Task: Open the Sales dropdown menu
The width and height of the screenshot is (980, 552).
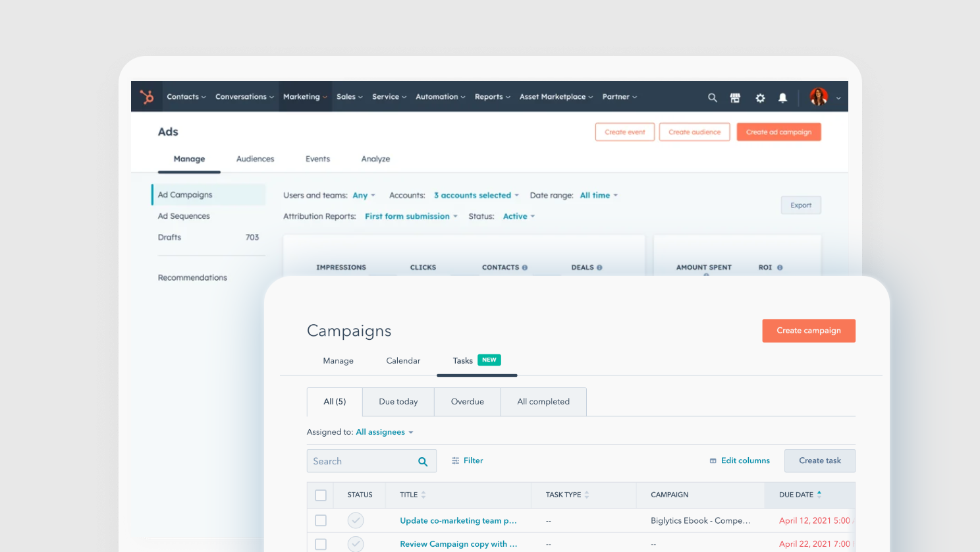Action: [x=350, y=97]
